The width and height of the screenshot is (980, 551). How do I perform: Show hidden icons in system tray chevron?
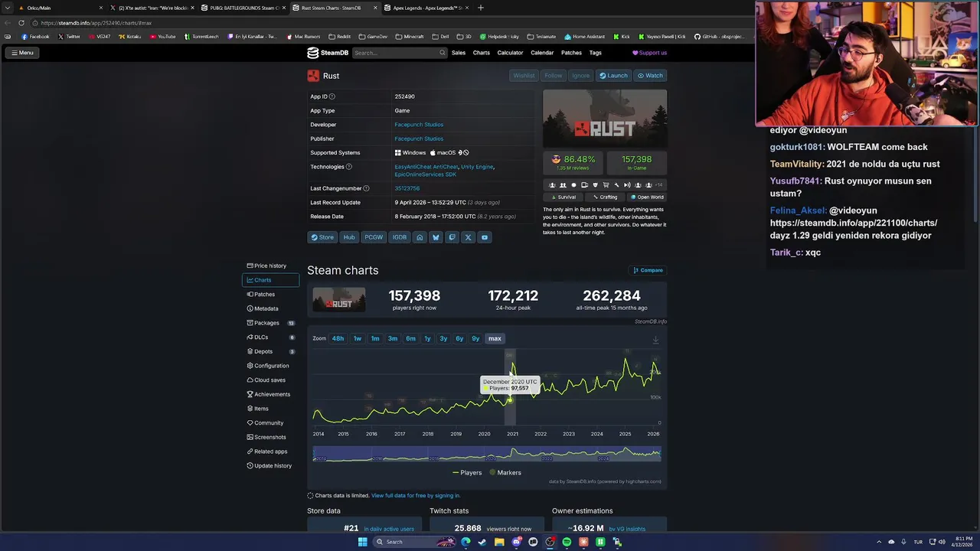pos(879,542)
